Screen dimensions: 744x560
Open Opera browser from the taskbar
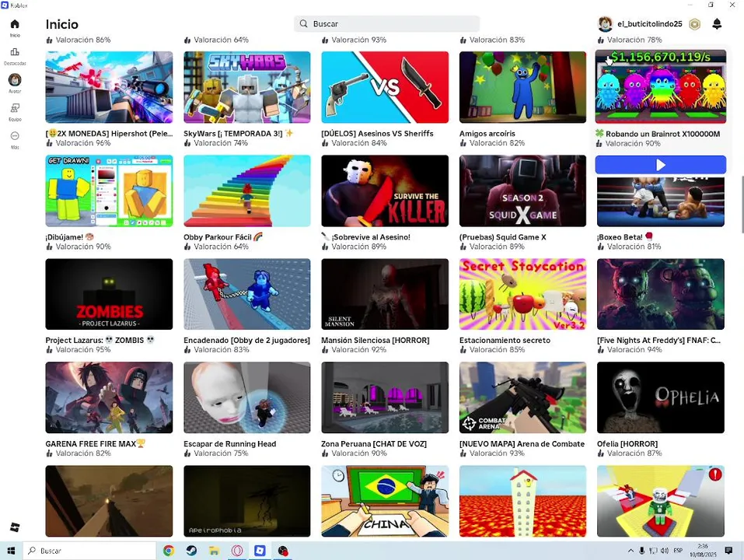pyautogui.click(x=237, y=551)
